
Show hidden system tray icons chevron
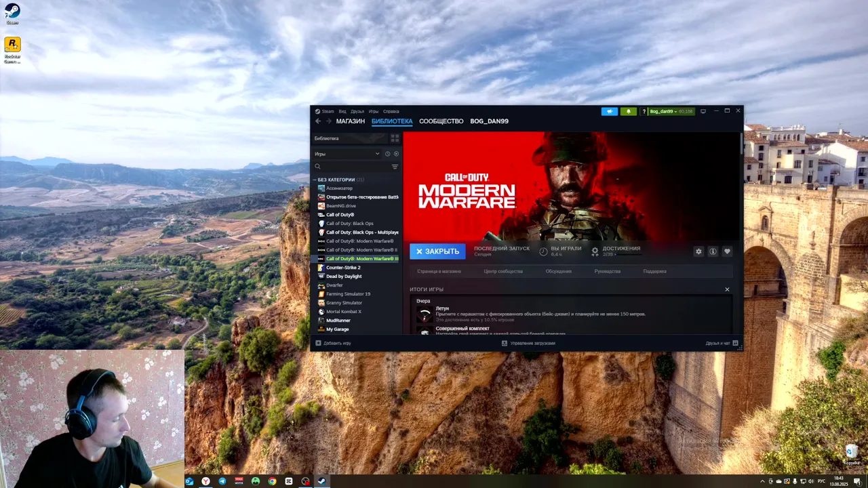tap(762, 481)
